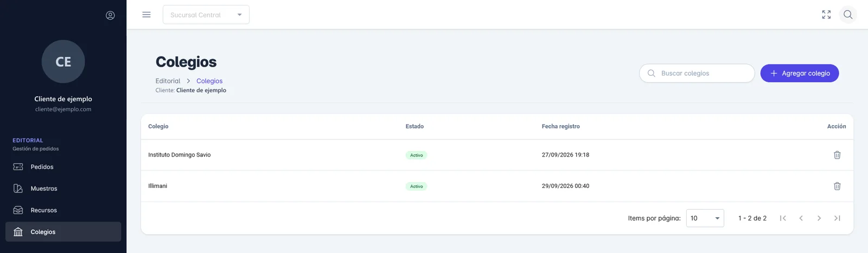Click the date 29/09/2026 00:40
868x253 pixels.
(x=565, y=186)
